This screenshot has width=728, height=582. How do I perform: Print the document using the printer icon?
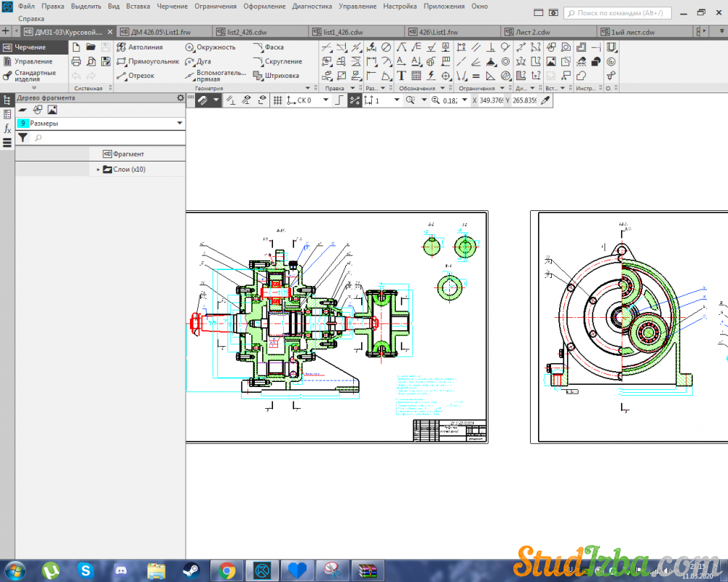(76, 61)
